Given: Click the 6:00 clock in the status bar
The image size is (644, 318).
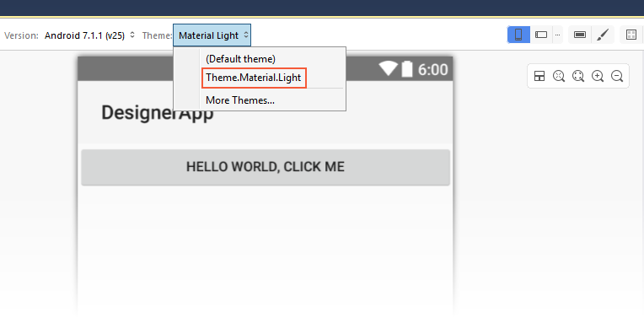Looking at the screenshot, I should [x=433, y=69].
